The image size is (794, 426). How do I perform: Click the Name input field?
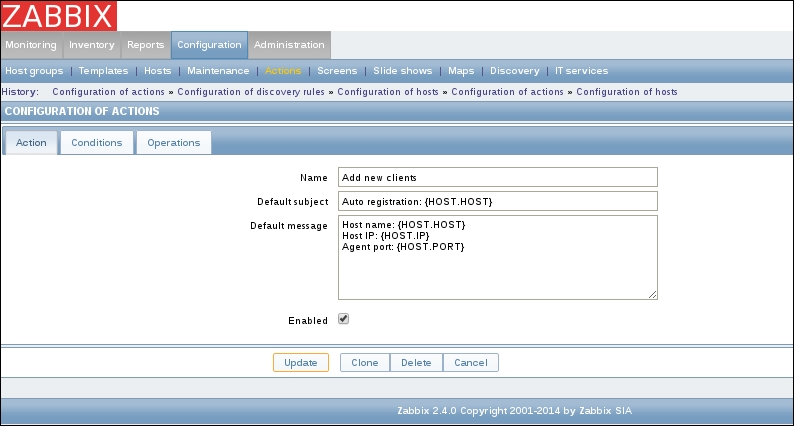497,177
